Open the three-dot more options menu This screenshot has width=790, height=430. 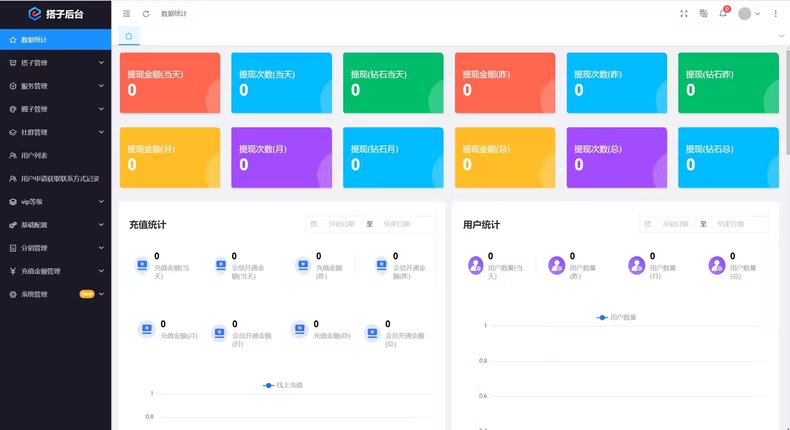coord(776,14)
